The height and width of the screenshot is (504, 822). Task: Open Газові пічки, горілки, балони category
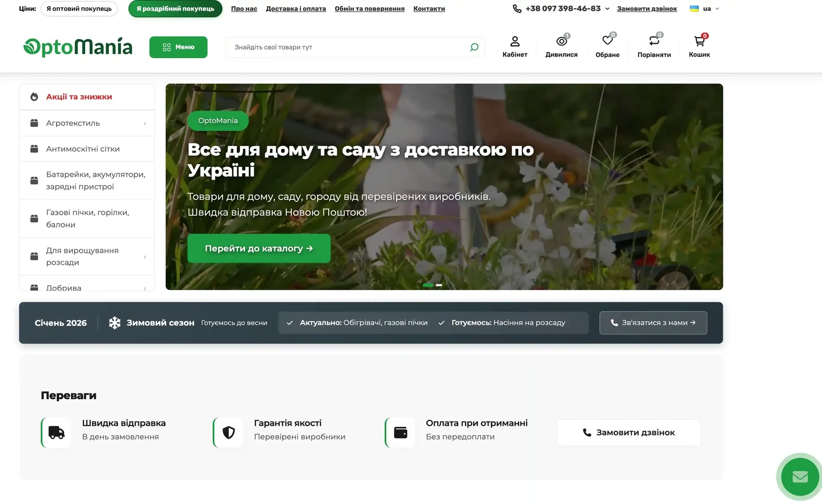pos(87,218)
